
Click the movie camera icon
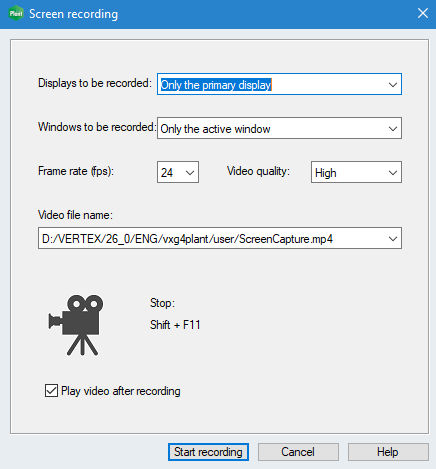(x=76, y=325)
